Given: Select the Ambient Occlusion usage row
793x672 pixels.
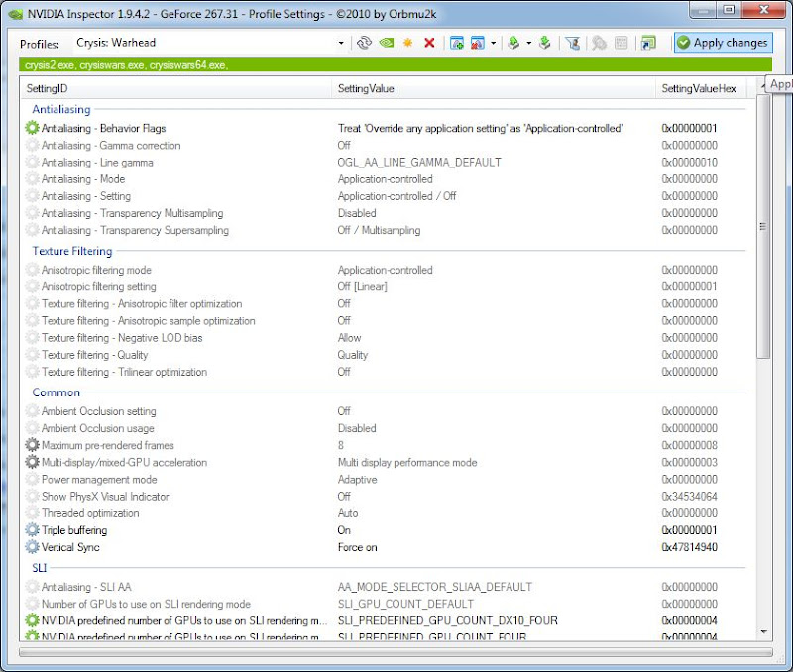Looking at the screenshot, I should pyautogui.click(x=385, y=428).
